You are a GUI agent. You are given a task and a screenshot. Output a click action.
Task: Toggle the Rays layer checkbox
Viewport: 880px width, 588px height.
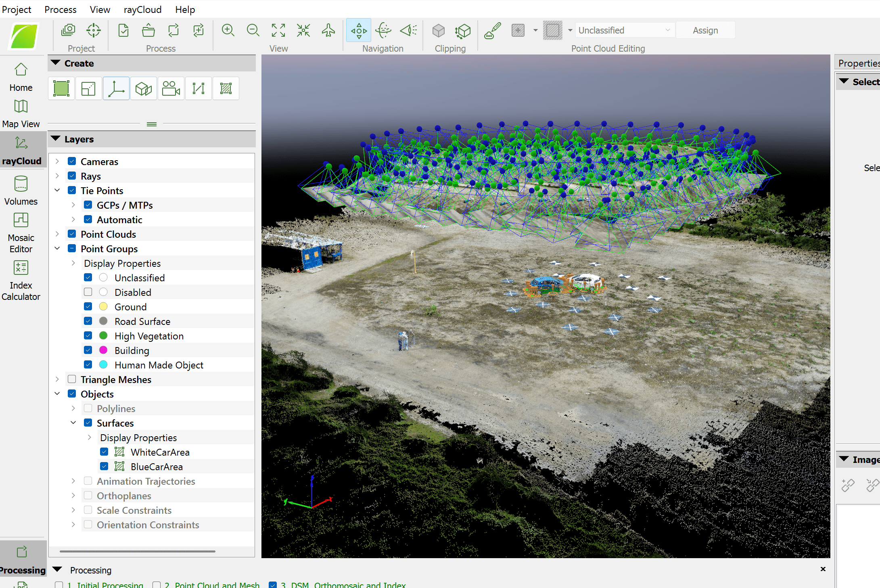pos(72,176)
